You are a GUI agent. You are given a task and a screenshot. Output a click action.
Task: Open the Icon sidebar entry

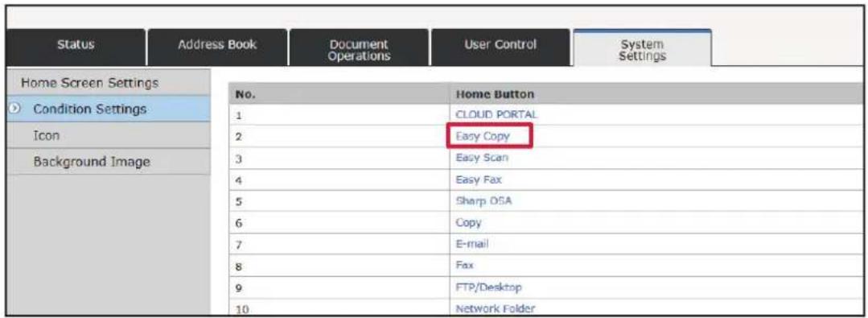(109, 135)
